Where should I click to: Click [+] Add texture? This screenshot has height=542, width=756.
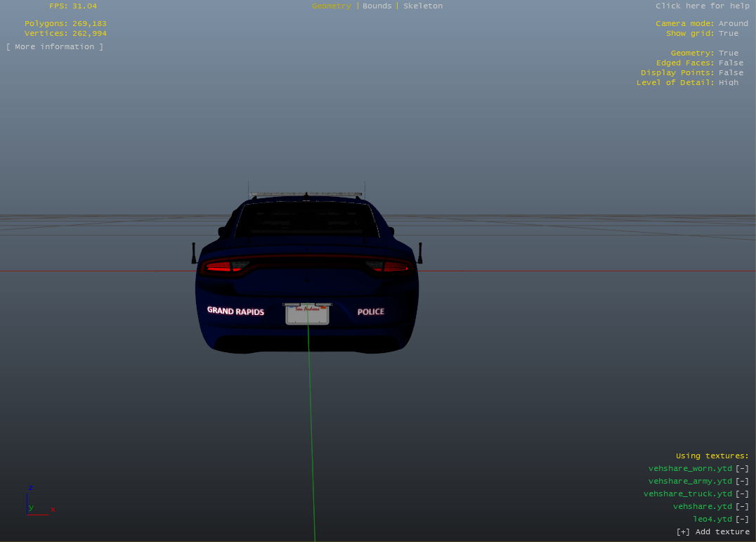[x=712, y=532]
